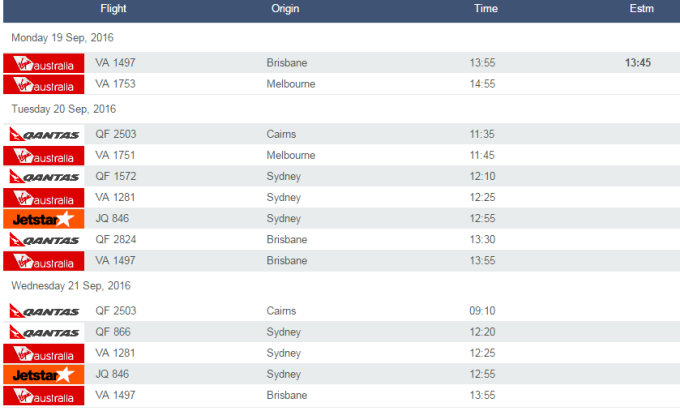Click the 13:45 estimated arrival time
This screenshot has height=411, width=680.
click(x=638, y=62)
